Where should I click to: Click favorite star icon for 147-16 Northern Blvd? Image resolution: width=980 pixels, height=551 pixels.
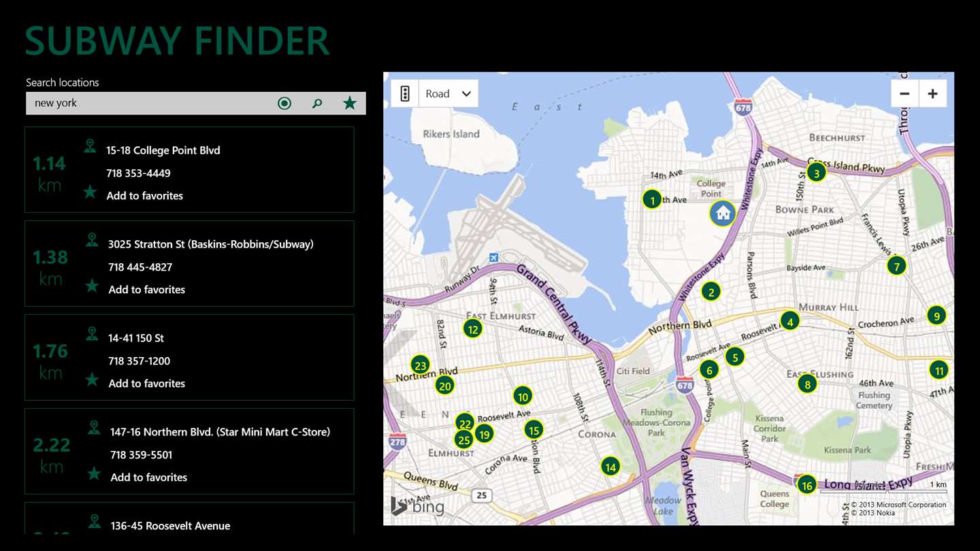(x=94, y=473)
